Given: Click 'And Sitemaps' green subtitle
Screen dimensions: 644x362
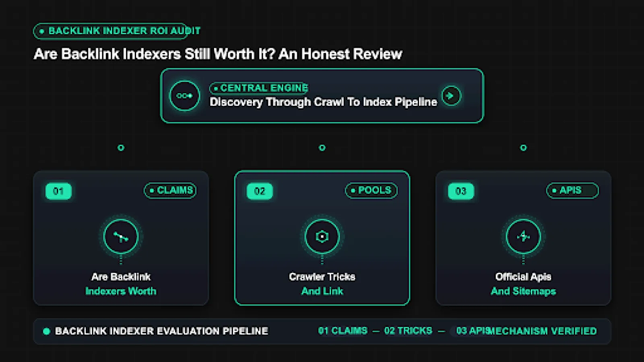Looking at the screenshot, I should [x=523, y=291].
